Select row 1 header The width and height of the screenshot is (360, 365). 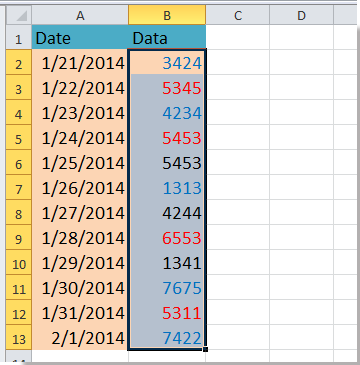19,37
